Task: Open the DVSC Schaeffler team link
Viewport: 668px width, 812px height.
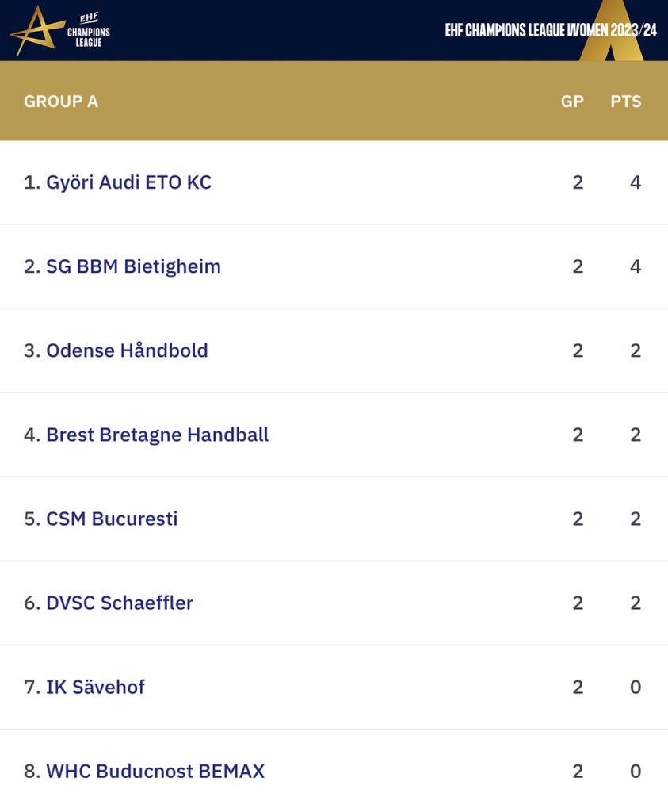Action: click(x=120, y=603)
